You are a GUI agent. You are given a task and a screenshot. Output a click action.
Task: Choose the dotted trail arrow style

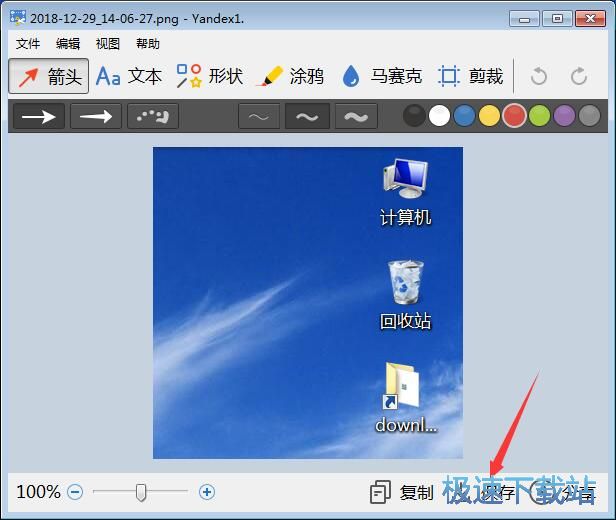153,117
